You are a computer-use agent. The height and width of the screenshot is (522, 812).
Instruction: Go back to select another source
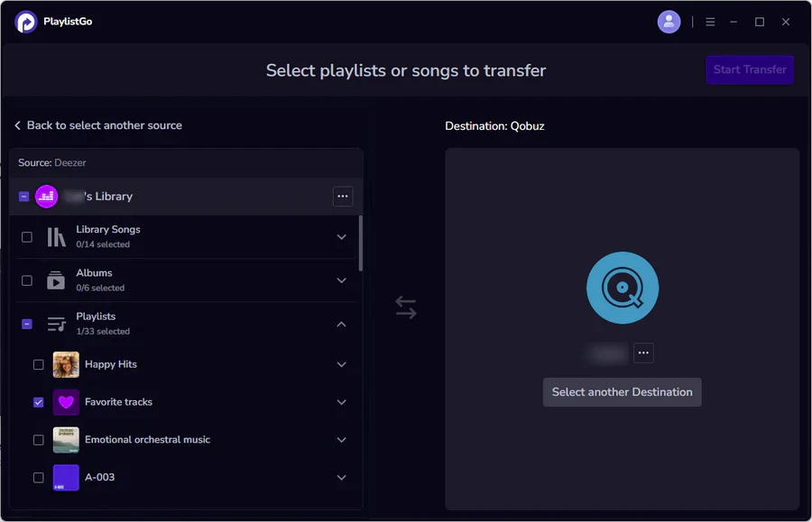click(x=98, y=125)
